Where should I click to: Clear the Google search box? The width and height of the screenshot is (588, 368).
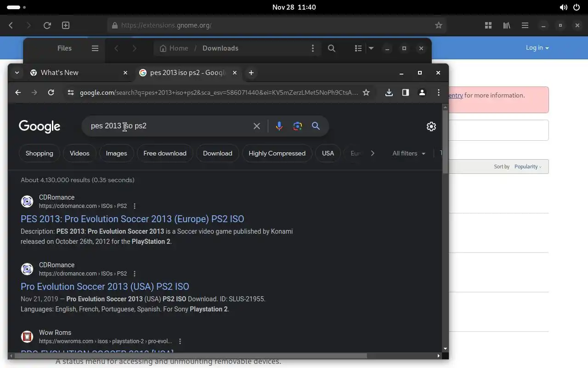[257, 126]
